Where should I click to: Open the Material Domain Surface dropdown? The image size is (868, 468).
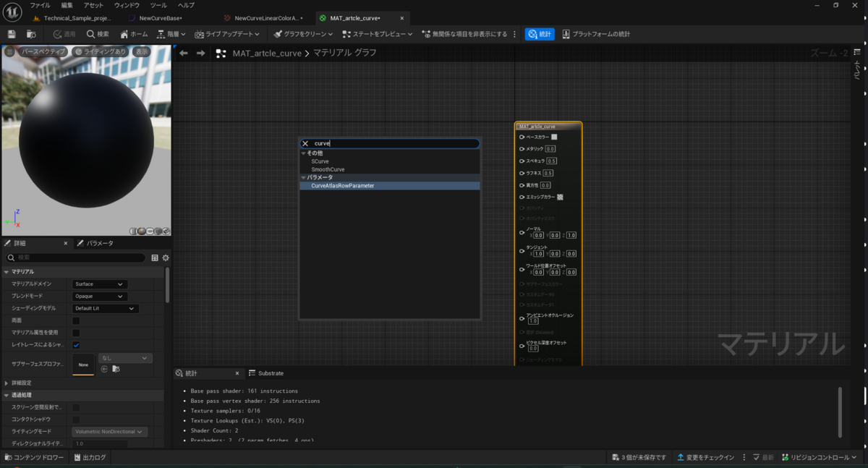(x=99, y=284)
